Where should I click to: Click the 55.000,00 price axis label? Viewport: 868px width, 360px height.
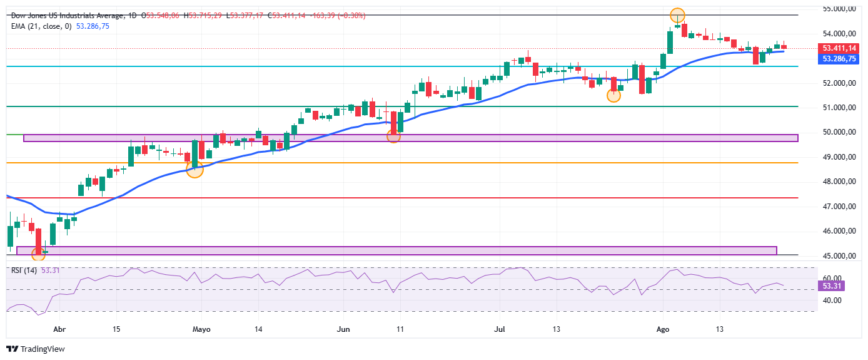(839, 9)
